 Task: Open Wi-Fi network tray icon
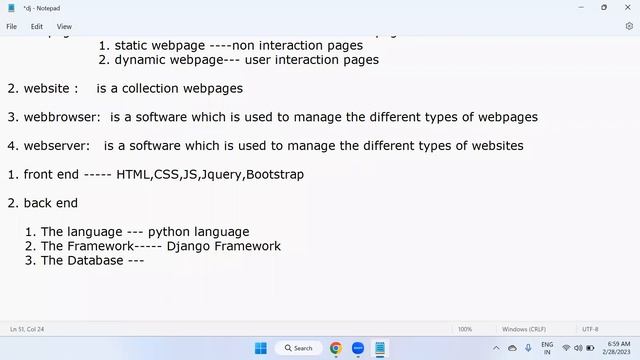click(566, 348)
